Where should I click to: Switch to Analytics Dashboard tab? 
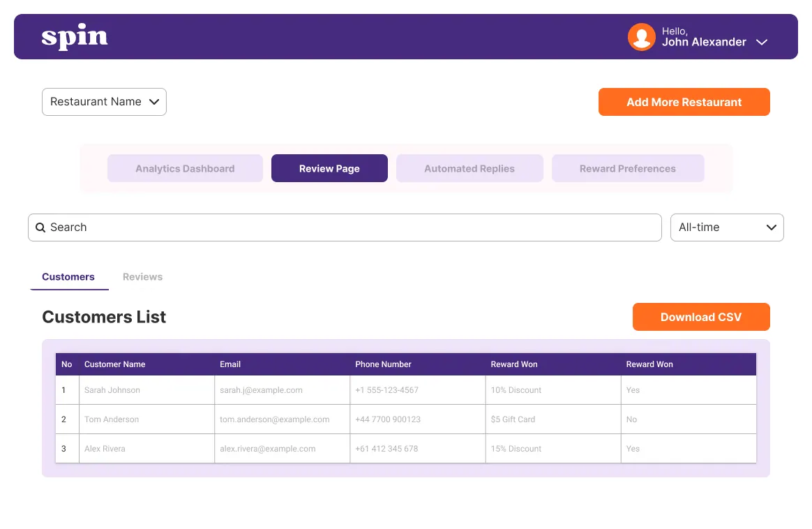[x=185, y=168]
